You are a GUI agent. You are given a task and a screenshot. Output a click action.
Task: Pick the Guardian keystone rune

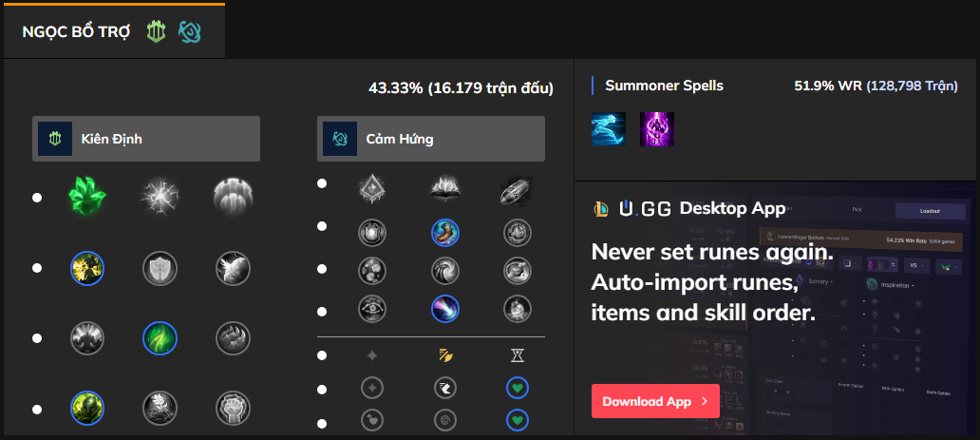point(232,197)
